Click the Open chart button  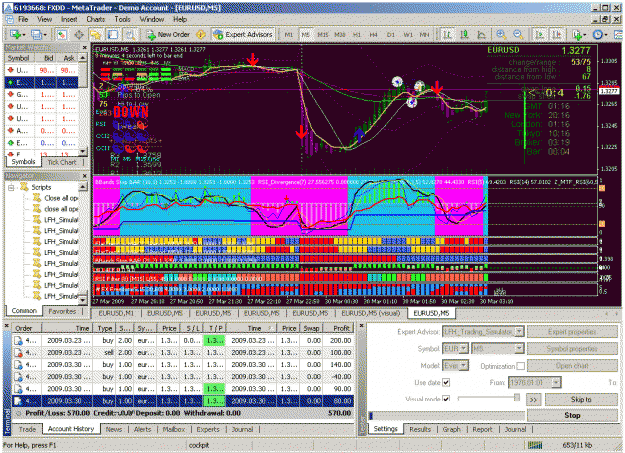[x=572, y=366]
